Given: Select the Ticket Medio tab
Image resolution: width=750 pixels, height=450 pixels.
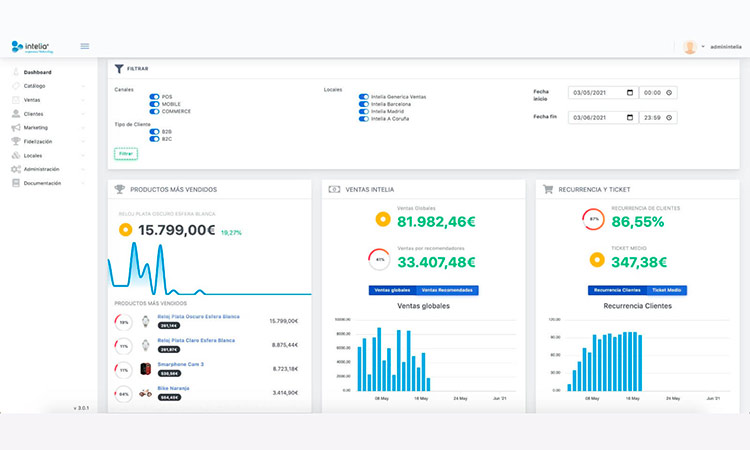Looking at the screenshot, I should [x=665, y=290].
